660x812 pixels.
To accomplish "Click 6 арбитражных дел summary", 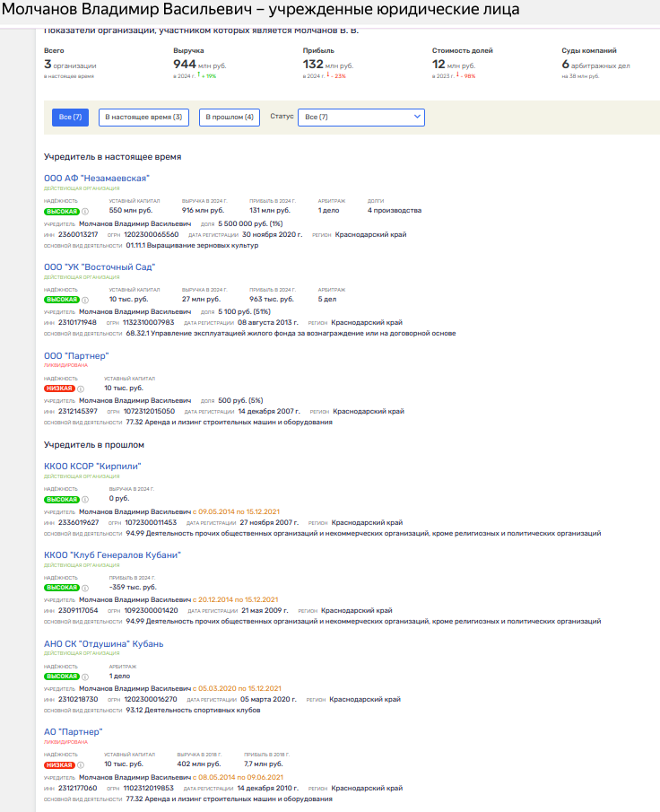I will 595,65.
